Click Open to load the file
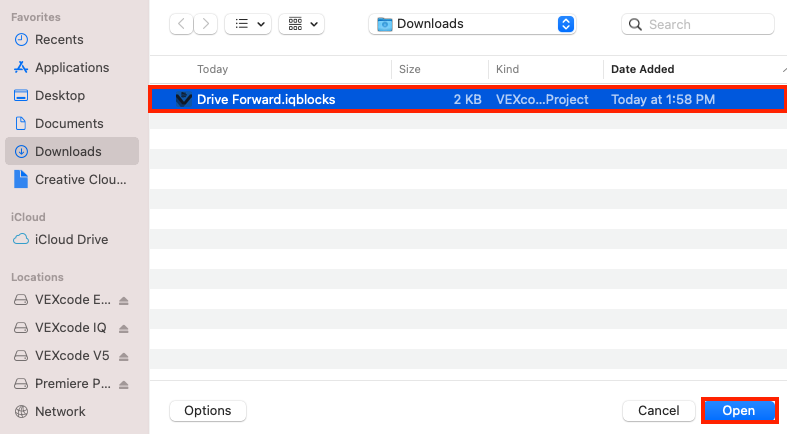The image size is (787, 434). (x=739, y=411)
